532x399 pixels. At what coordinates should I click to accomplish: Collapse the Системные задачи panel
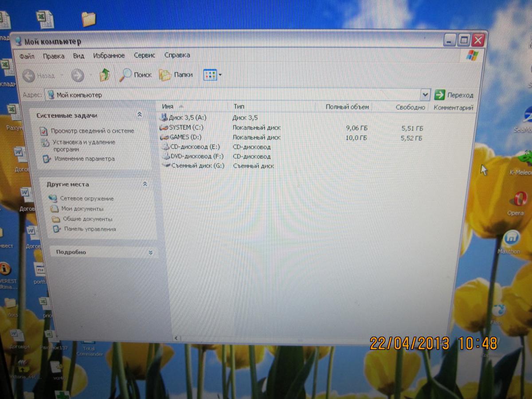[140, 115]
